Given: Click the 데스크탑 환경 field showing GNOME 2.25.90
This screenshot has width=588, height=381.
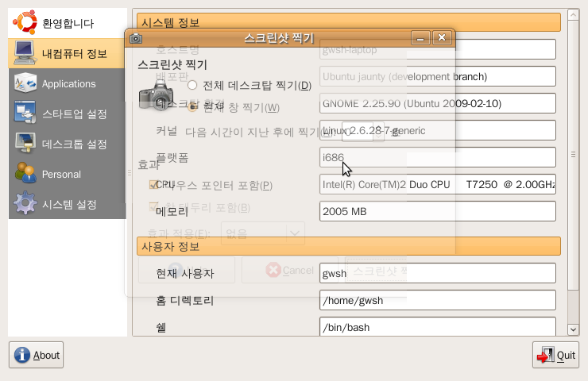Looking at the screenshot, I should click(438, 103).
